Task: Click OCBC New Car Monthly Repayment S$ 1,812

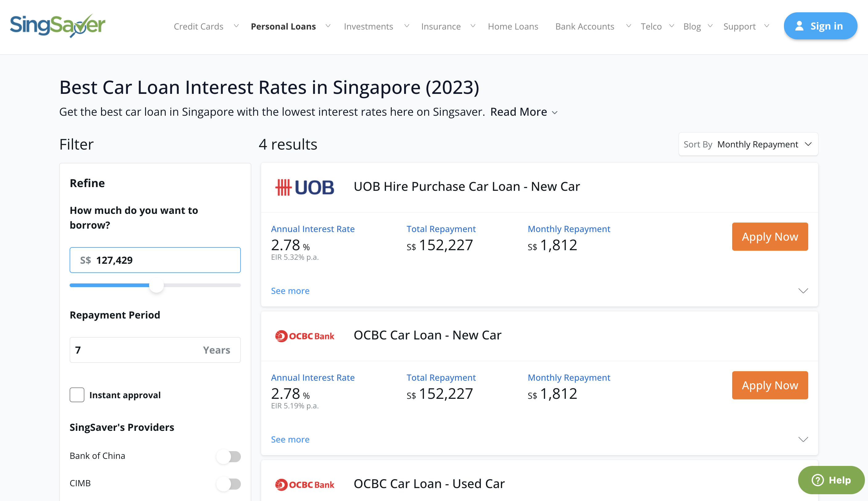Action: tap(552, 394)
